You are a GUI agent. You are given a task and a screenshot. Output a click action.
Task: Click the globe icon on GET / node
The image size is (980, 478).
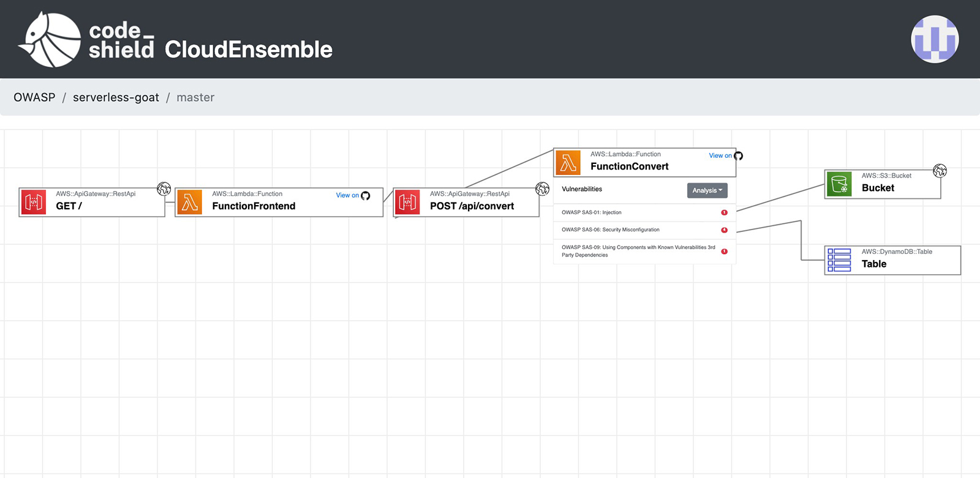click(x=164, y=189)
